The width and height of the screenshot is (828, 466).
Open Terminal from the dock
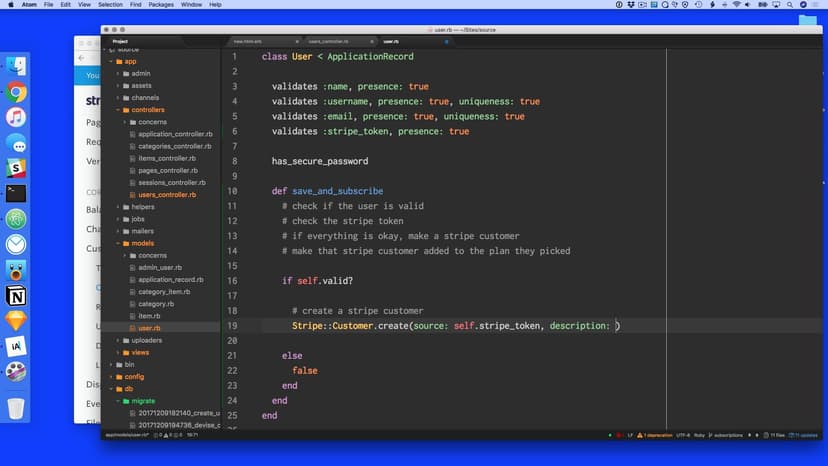point(16,193)
